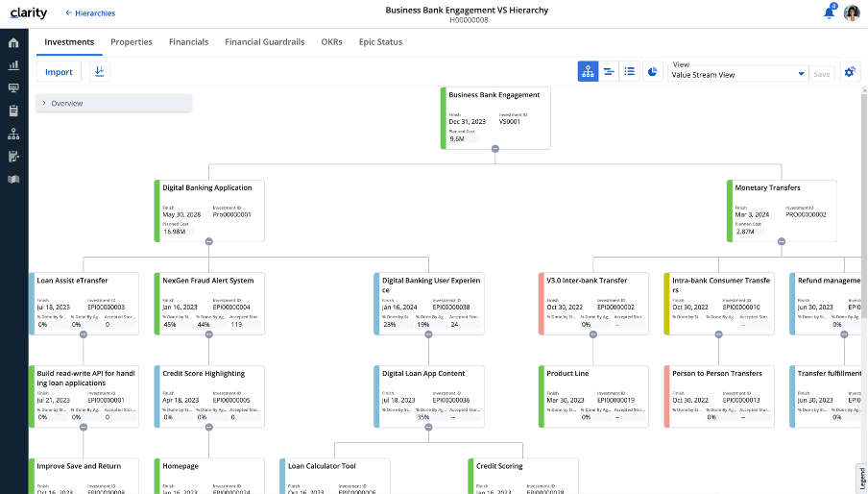Image resolution: width=868 pixels, height=494 pixels.
Task: Click planned cost value 9.5M
Action: point(457,139)
